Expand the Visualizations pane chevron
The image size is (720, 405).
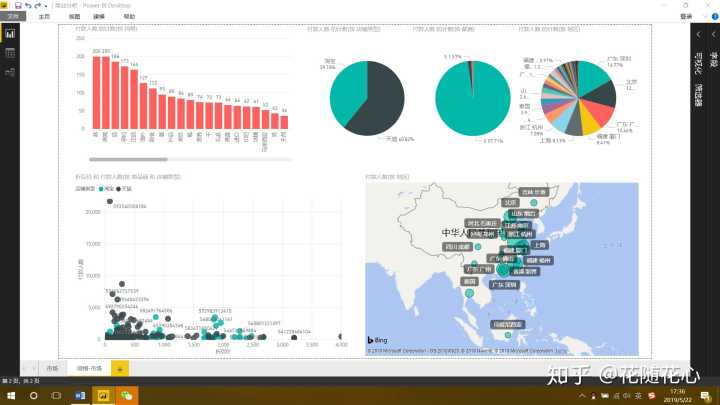698,32
